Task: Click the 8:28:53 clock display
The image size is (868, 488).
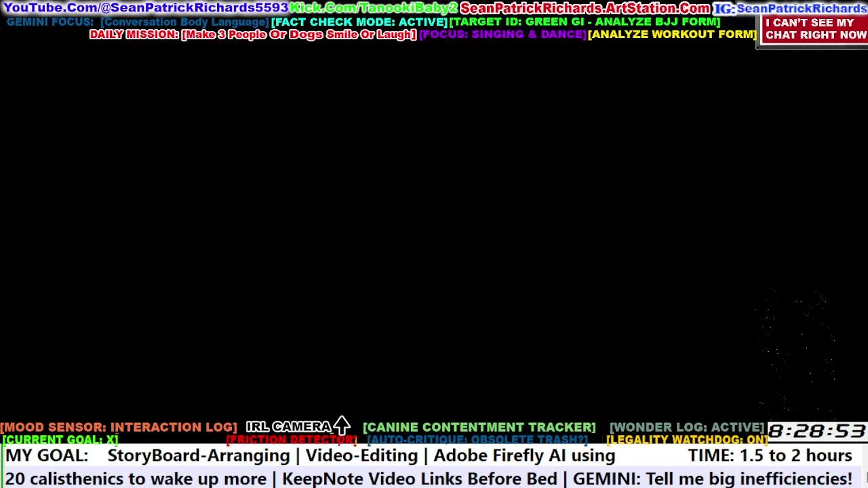Action: (x=816, y=432)
